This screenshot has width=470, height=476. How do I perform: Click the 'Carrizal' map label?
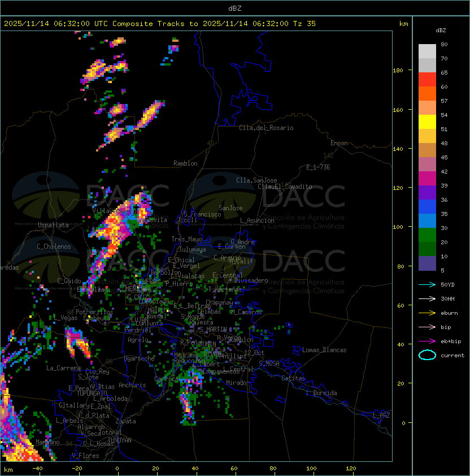click(x=168, y=379)
